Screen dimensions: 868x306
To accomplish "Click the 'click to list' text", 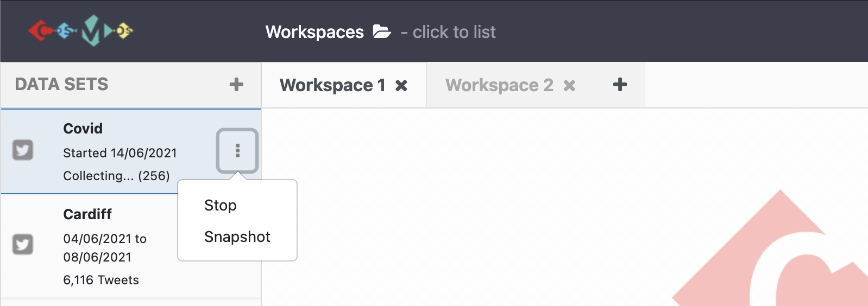I will click(454, 32).
